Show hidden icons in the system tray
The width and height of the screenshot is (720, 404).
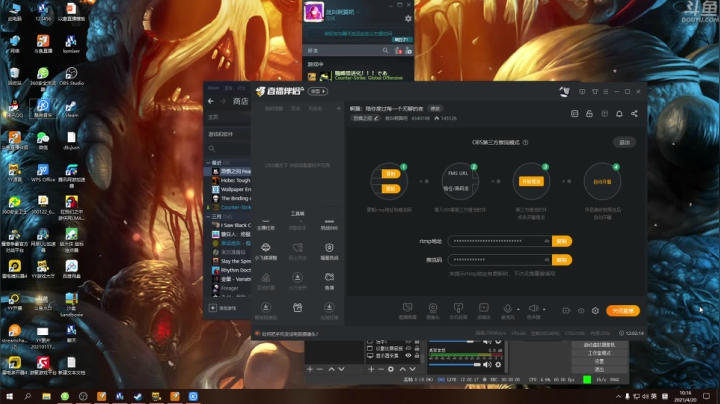(x=619, y=396)
